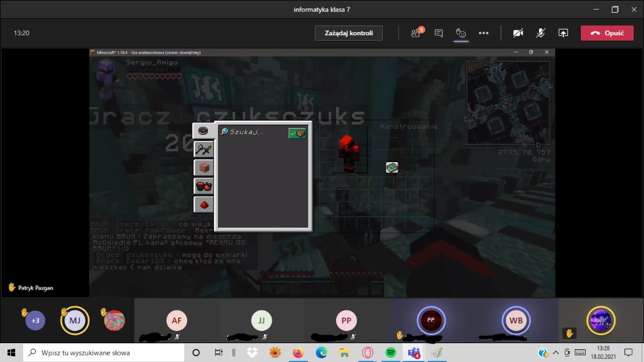The width and height of the screenshot is (644, 362).
Task: Select the search-all recipe tab
Action: click(x=204, y=131)
